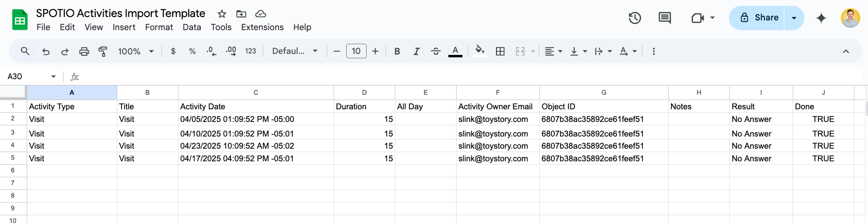
Task: Expand the Share options arrow
Action: coord(794,18)
